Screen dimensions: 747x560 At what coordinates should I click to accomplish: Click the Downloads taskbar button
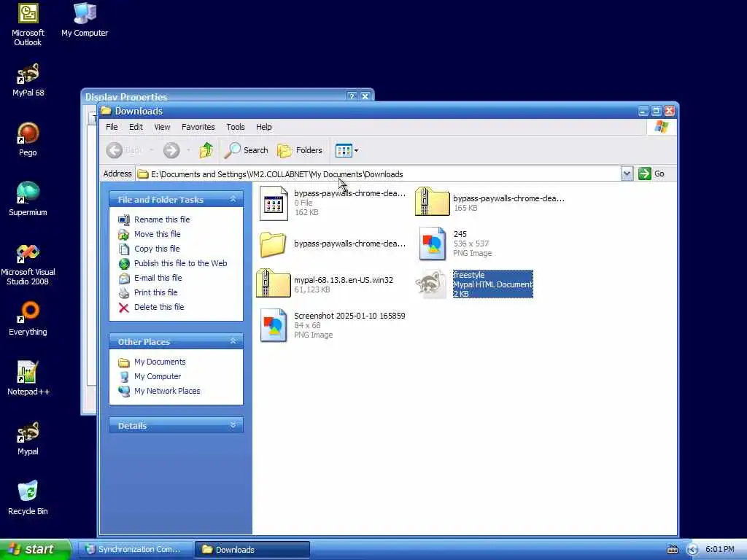pyautogui.click(x=252, y=550)
